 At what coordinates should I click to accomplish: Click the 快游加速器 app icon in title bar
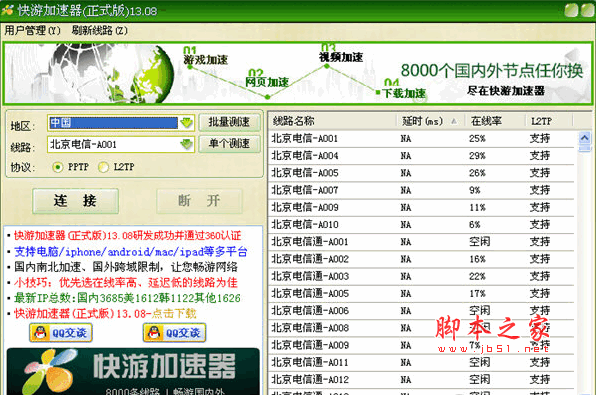tap(8, 10)
